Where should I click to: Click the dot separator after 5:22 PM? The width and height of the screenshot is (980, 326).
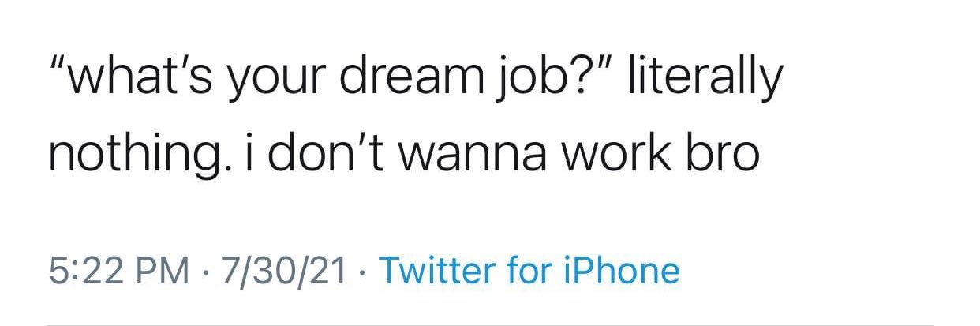(x=205, y=273)
